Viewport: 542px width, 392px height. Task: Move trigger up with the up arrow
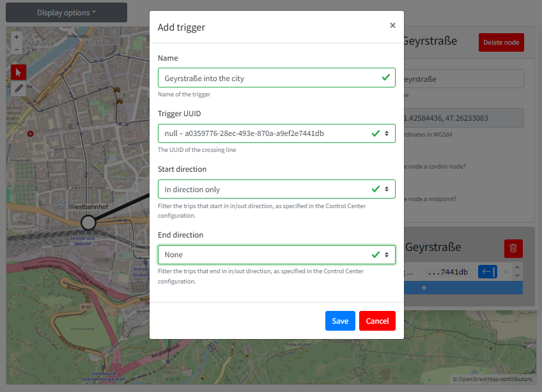point(517,267)
